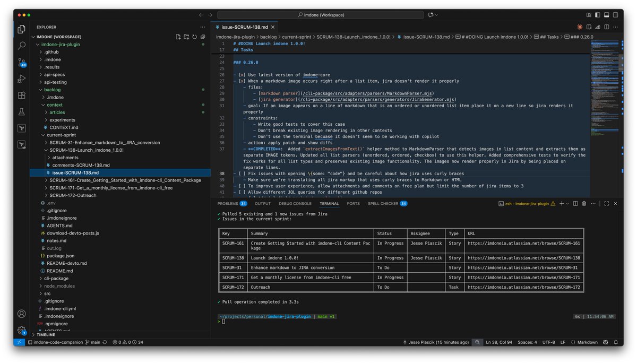Open Source Control with 40 changes badge
Screen dimensions: 637x364
tap(21, 63)
